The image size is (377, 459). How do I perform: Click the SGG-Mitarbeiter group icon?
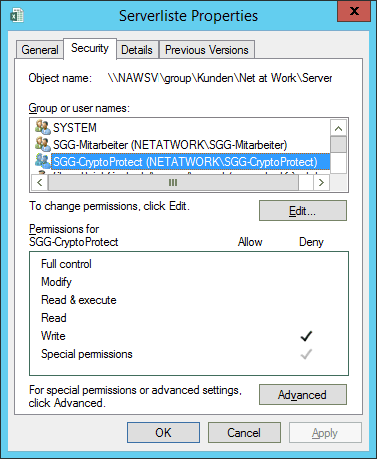43,144
